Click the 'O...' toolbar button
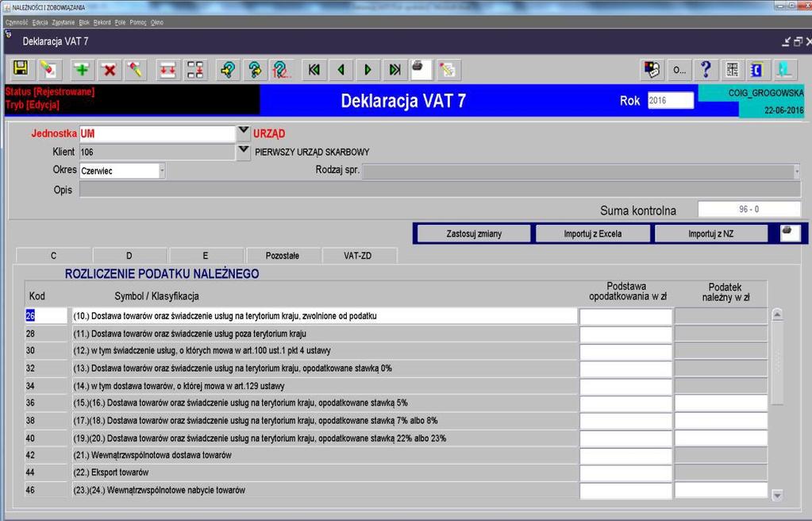This screenshot has height=521, width=812. pos(679,69)
